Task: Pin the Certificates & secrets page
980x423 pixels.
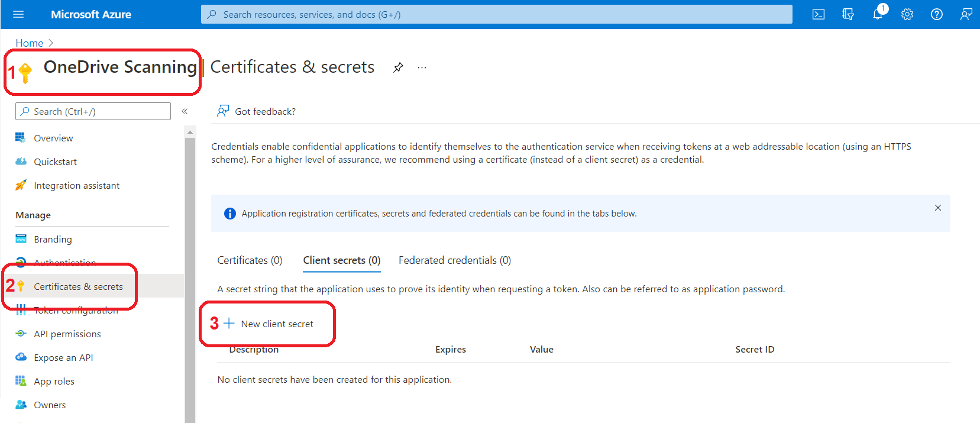Action: [x=398, y=67]
